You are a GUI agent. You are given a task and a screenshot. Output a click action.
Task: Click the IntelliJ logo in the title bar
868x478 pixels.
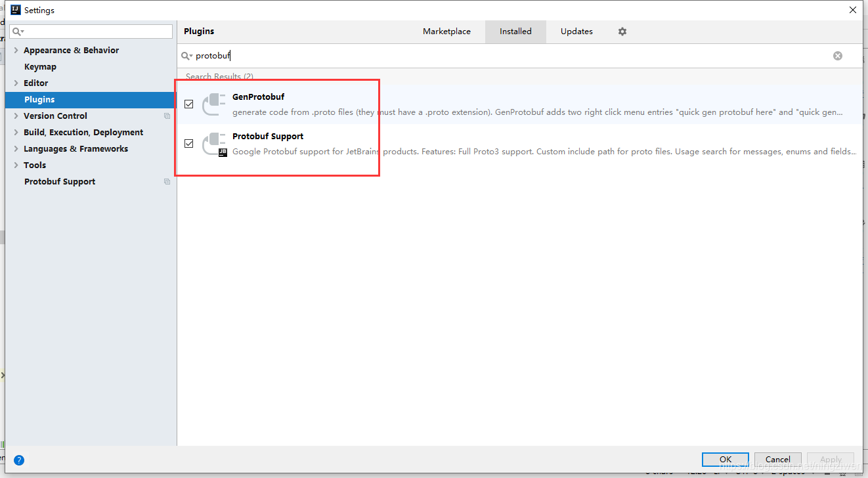(16, 10)
